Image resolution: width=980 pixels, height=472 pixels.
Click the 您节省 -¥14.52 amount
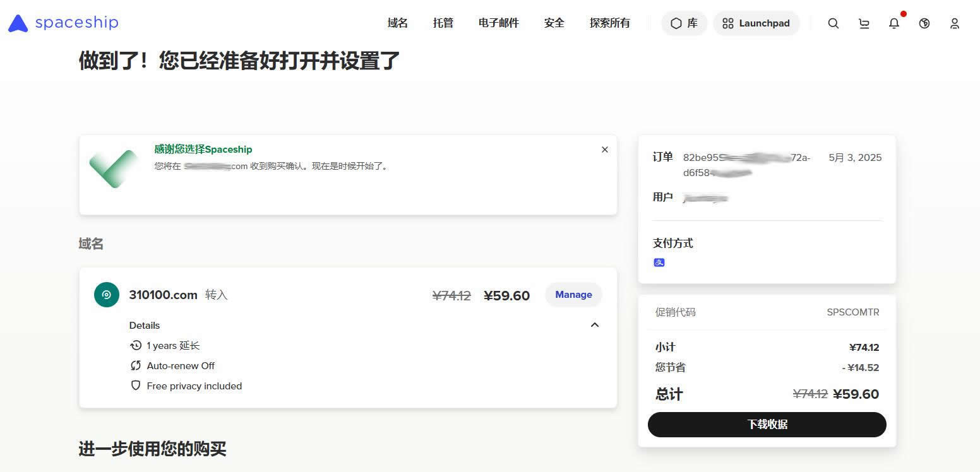(x=861, y=368)
